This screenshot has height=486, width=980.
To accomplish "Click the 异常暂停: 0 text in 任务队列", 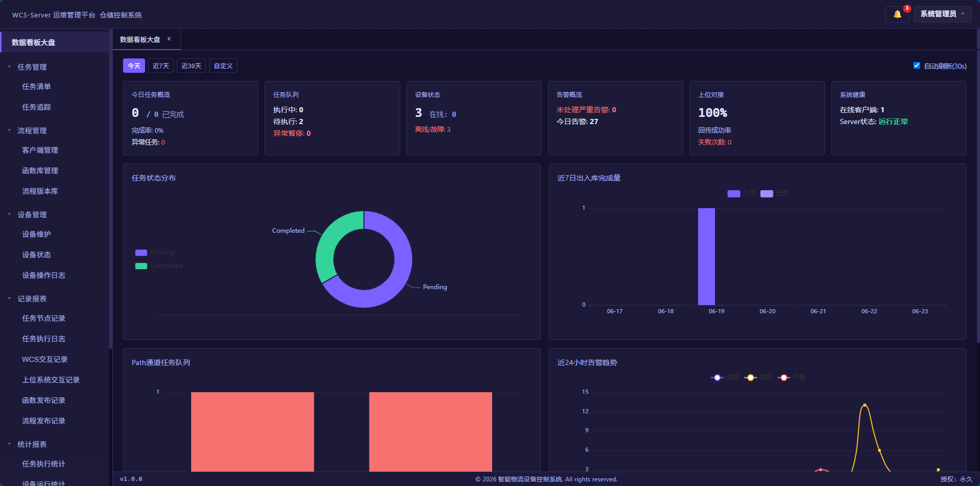I will 292,133.
